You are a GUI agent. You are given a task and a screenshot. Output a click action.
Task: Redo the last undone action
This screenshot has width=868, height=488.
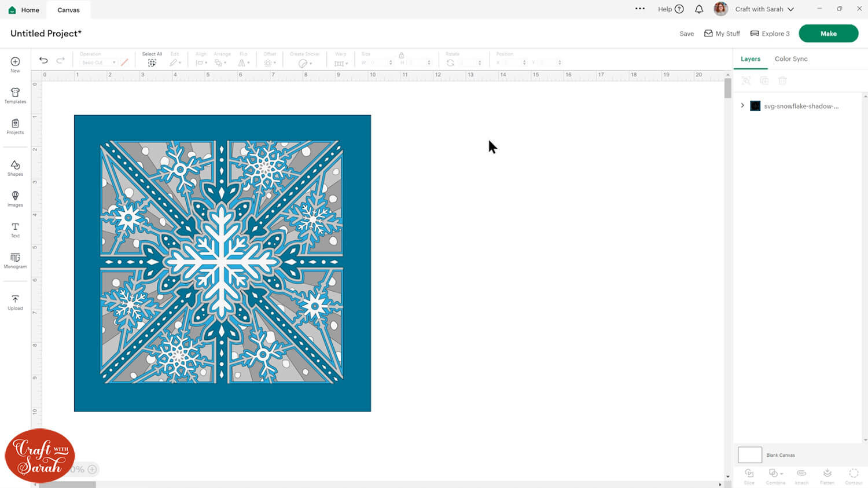pyautogui.click(x=60, y=60)
